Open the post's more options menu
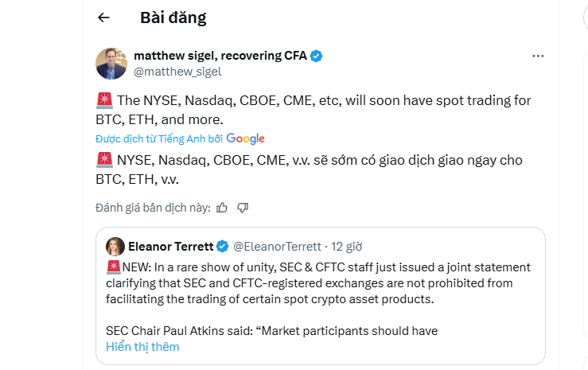 click(x=538, y=56)
